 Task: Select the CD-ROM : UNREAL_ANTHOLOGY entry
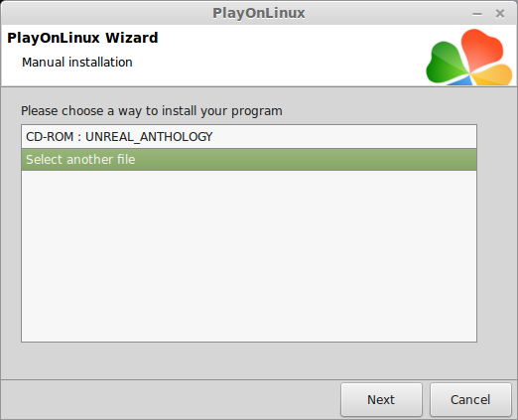pyautogui.click(x=249, y=137)
